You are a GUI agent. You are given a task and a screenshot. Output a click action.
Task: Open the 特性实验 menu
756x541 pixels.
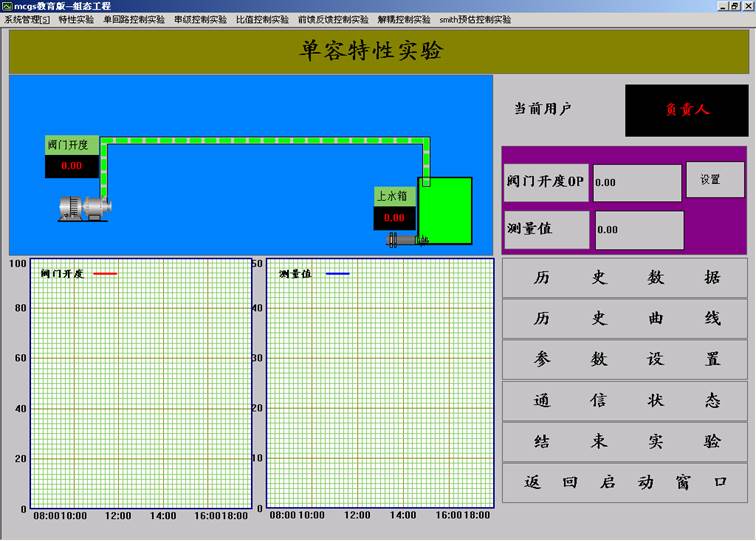(76, 19)
